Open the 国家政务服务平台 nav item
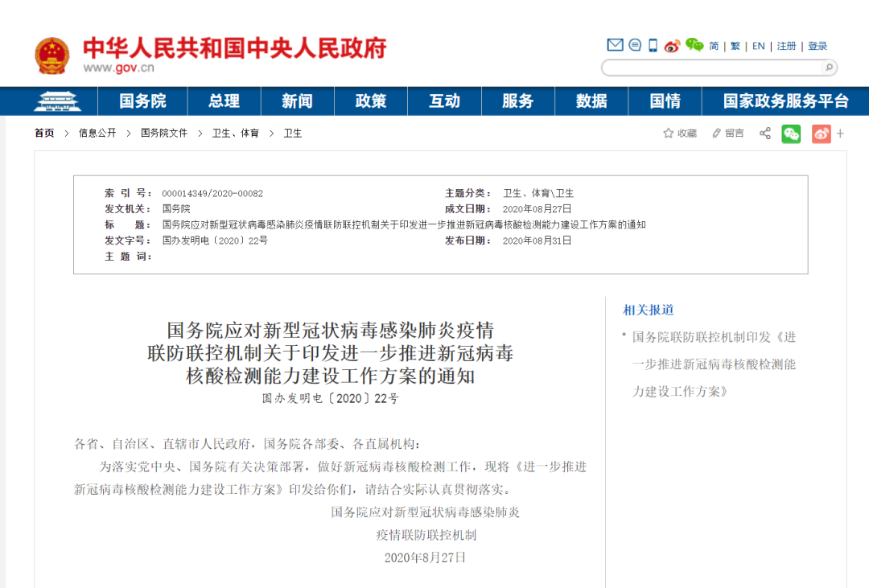Viewport: 869px width, 588px height. click(786, 101)
